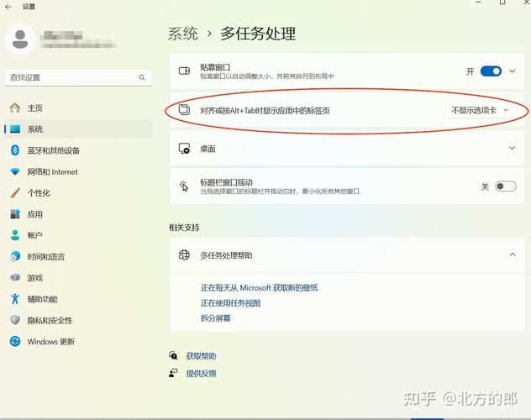531x420 pixels.
Task: Click the 多任务处理 page heading
Action: pos(258,34)
